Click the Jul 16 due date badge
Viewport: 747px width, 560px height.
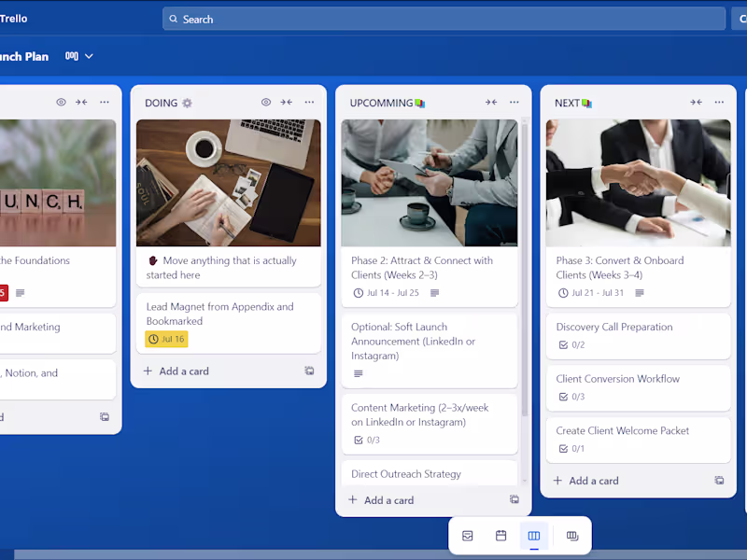tap(166, 339)
